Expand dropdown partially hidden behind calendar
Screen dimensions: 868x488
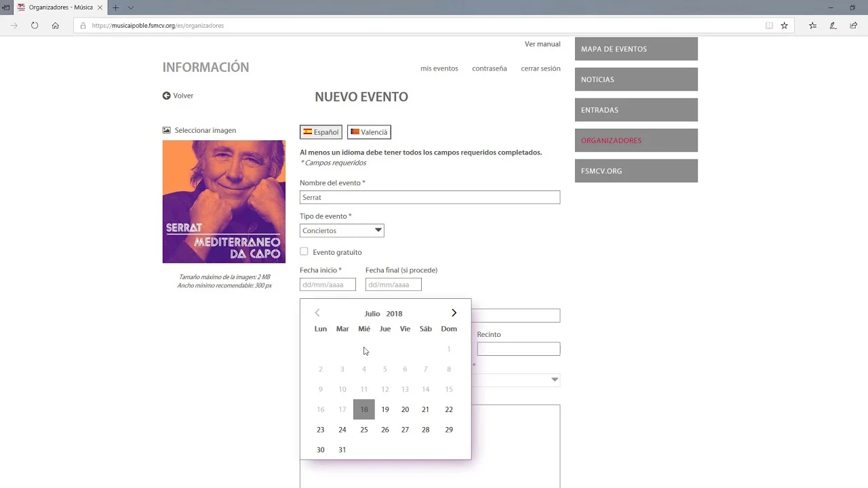pyautogui.click(x=554, y=380)
